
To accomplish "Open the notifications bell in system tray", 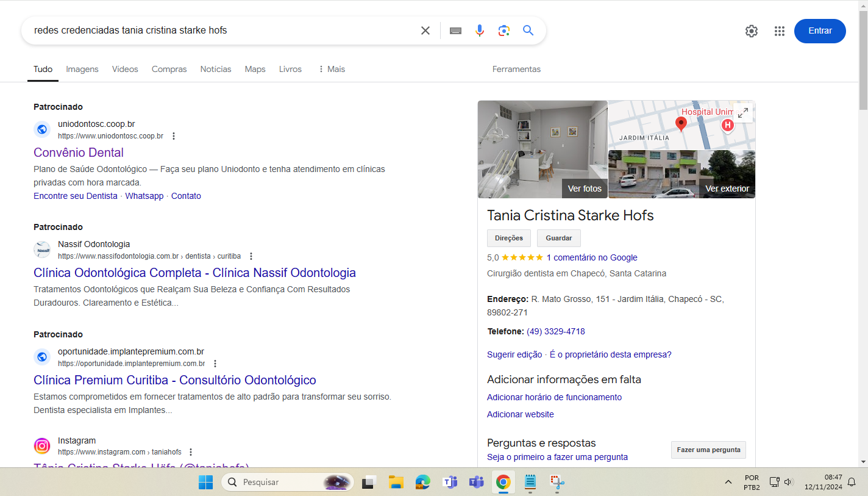I will click(x=852, y=482).
